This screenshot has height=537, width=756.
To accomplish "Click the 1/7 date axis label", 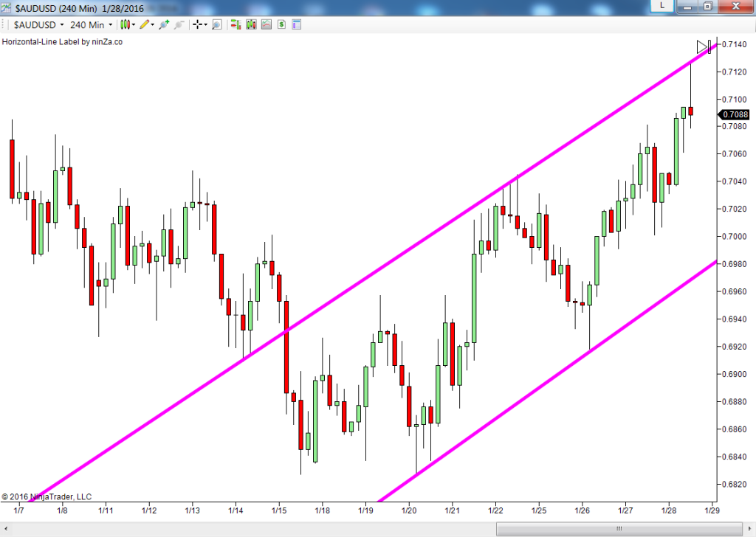I will tap(18, 510).
